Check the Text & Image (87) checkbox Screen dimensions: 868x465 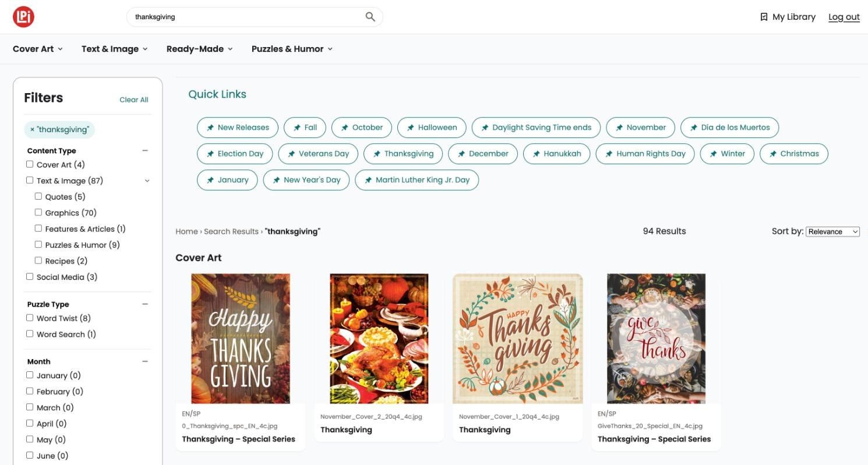(x=30, y=180)
